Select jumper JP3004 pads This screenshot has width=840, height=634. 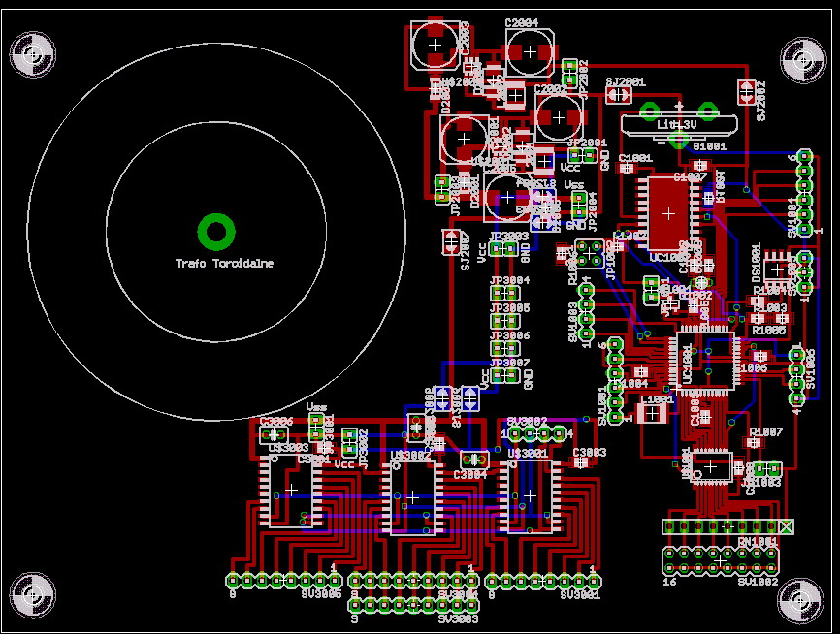[x=504, y=293]
